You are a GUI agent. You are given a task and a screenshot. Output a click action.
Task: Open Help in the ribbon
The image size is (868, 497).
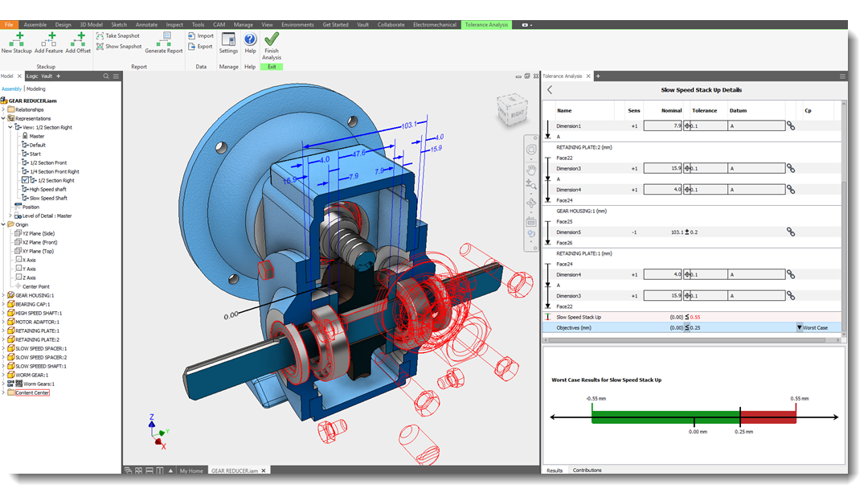click(x=250, y=43)
